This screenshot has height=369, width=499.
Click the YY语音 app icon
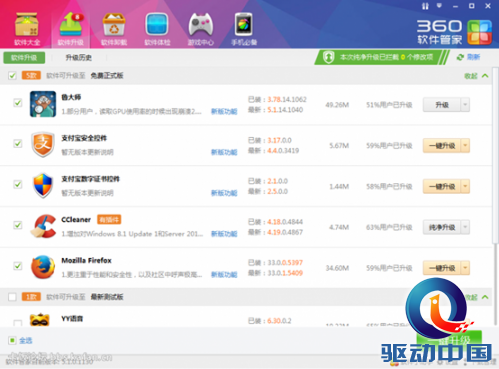[x=40, y=319]
